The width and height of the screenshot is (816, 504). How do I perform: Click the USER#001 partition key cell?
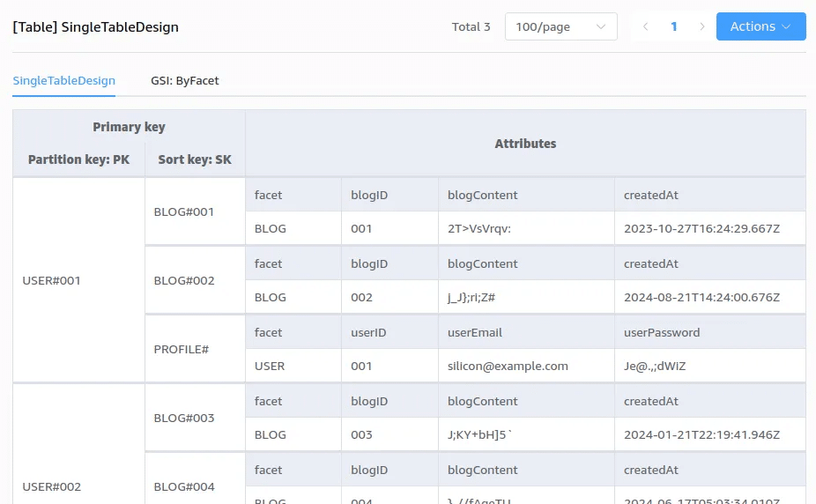tap(51, 281)
